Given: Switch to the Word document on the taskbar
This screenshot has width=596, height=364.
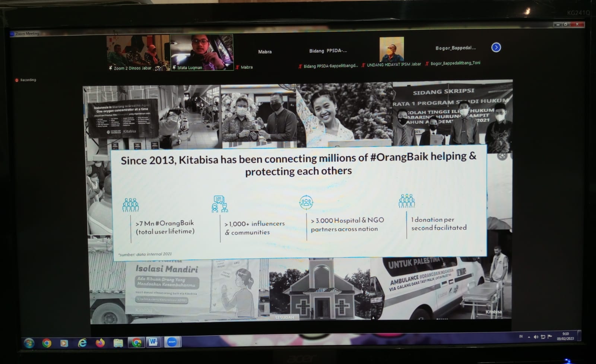Looking at the screenshot, I should click(153, 342).
